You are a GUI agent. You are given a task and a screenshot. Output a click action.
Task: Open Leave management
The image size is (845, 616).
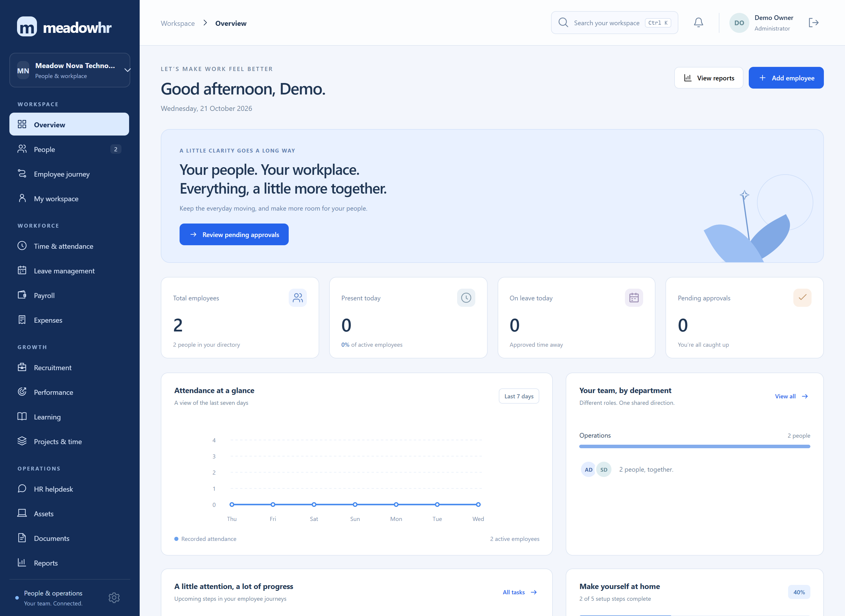[69, 271]
